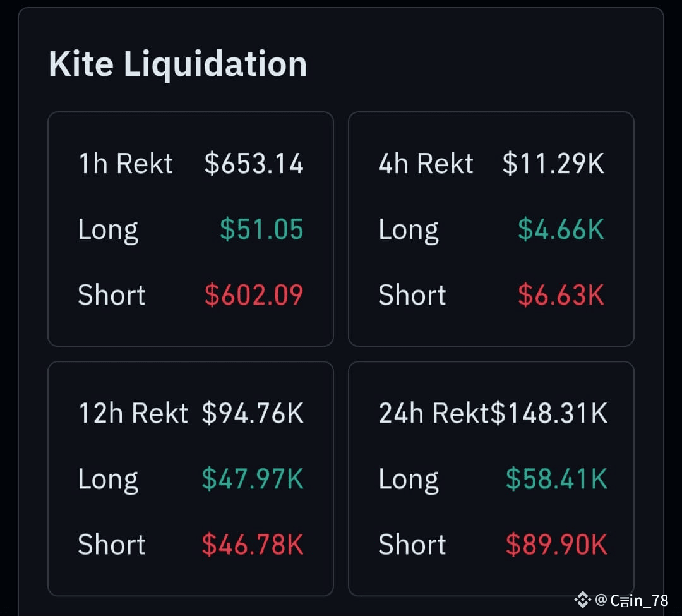Click the 1h short value $602.09
The height and width of the screenshot is (616, 682).
[x=254, y=295]
